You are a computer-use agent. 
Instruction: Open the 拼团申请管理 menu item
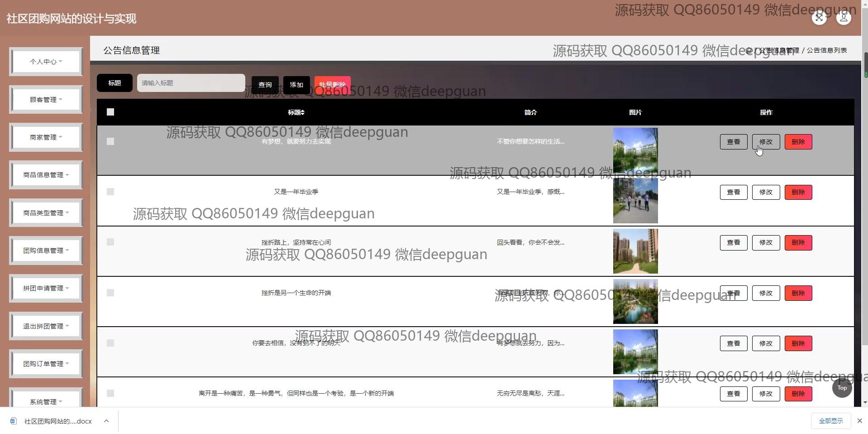pyautogui.click(x=46, y=288)
